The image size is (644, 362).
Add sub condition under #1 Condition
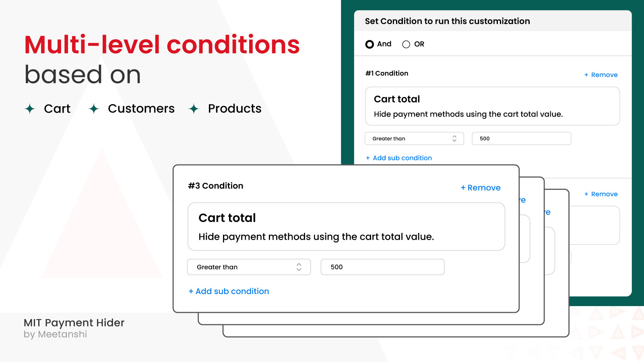pos(398,158)
